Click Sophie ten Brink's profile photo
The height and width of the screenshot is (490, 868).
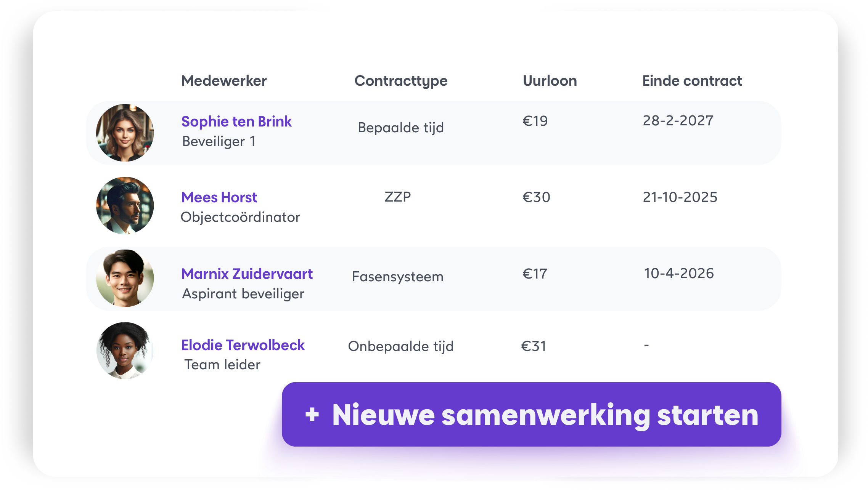pyautogui.click(x=125, y=133)
